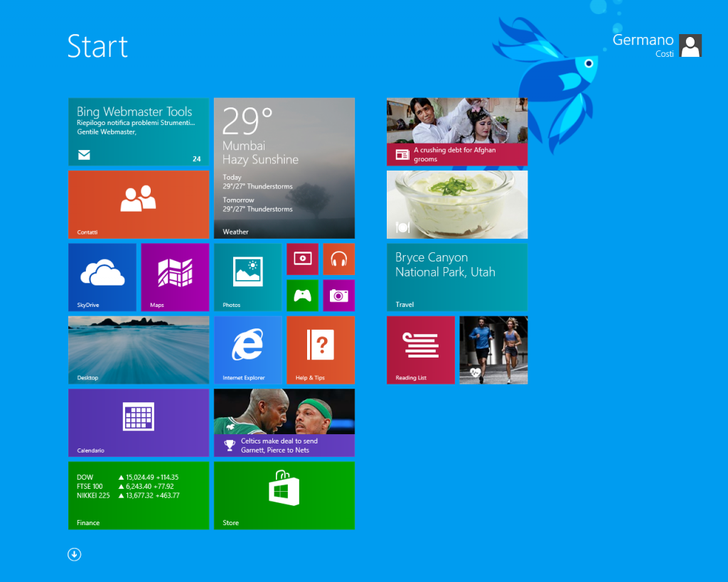Open the Bing Webmaster Tools mail tile
The image size is (728, 582).
(x=139, y=131)
